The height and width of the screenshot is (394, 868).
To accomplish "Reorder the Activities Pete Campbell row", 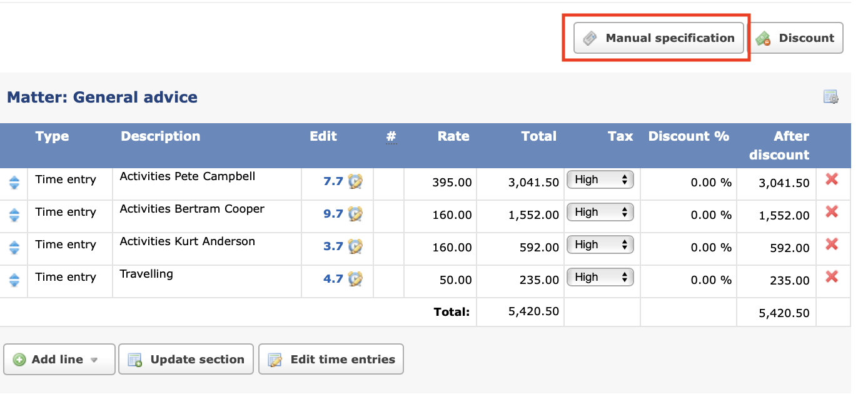I will [x=14, y=183].
